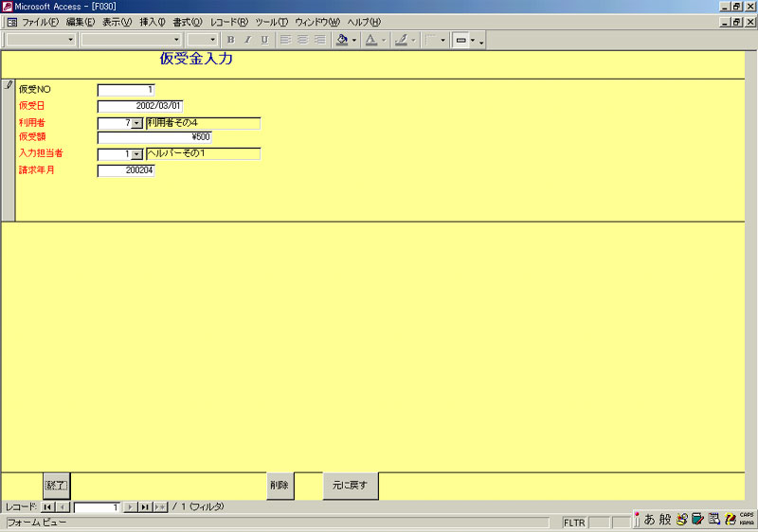Open the レコード(R) menu
The width and height of the screenshot is (758, 532).
tap(228, 22)
